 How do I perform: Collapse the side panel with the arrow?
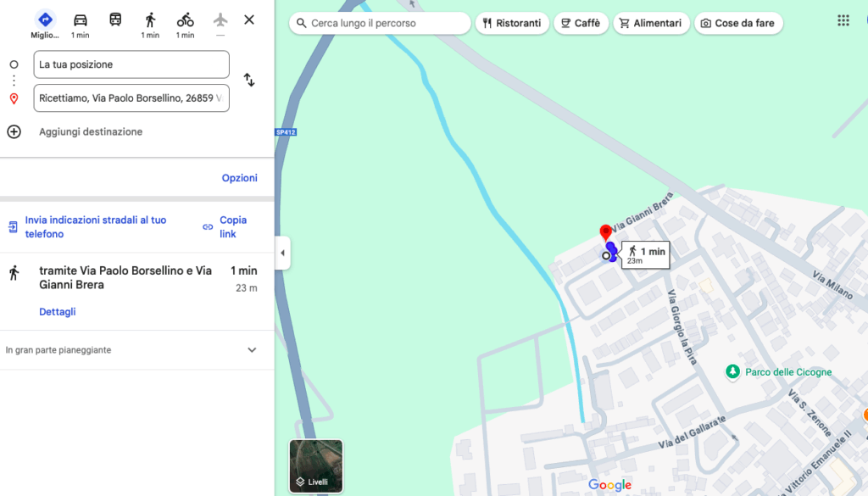(282, 253)
